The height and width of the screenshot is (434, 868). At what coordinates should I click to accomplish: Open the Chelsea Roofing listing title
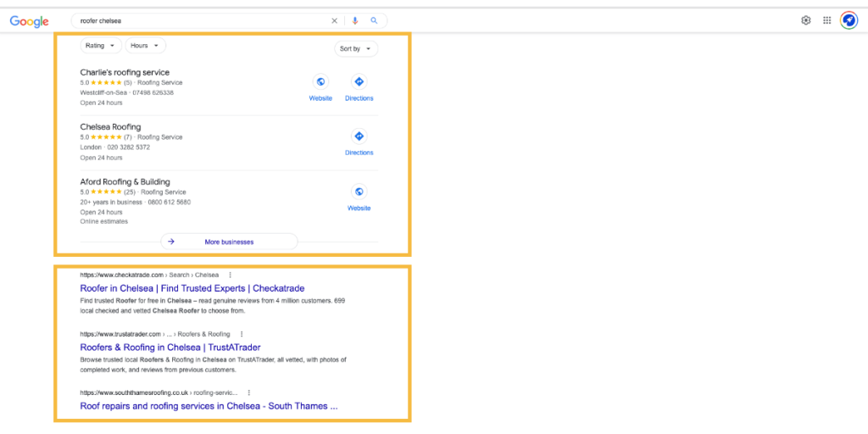coord(111,127)
